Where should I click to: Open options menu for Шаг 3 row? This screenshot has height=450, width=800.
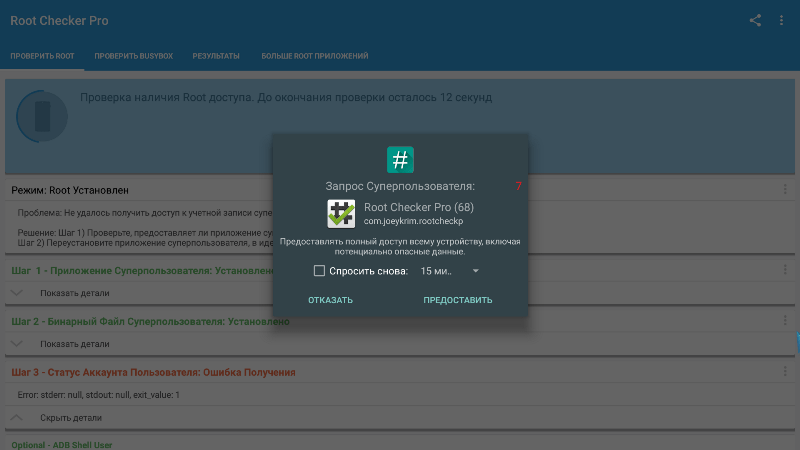coord(785,371)
